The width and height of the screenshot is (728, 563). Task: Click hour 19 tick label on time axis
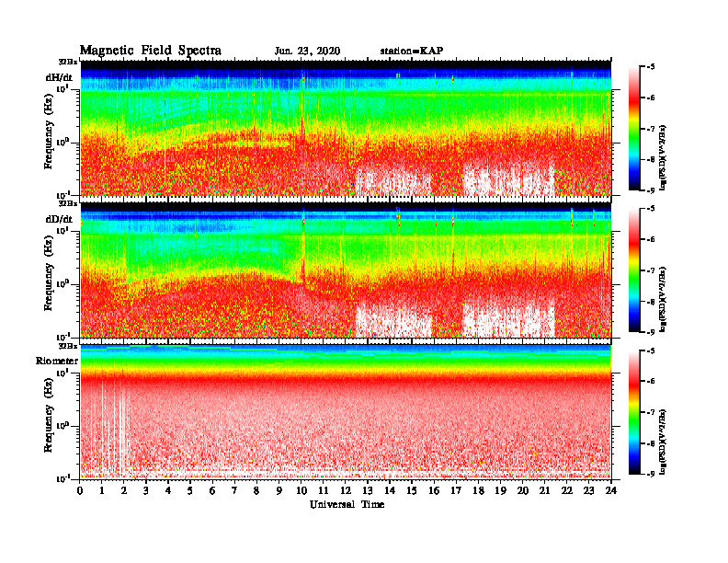tap(500, 490)
